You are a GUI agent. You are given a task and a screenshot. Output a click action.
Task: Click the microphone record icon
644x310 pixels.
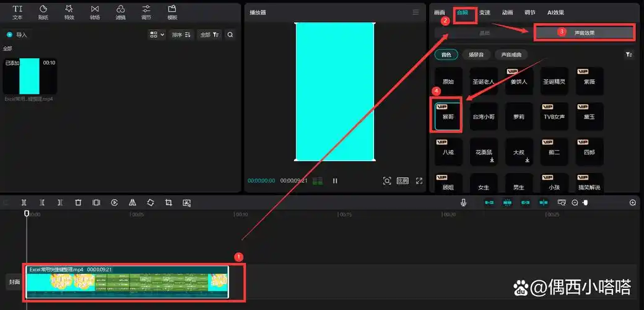(463, 202)
